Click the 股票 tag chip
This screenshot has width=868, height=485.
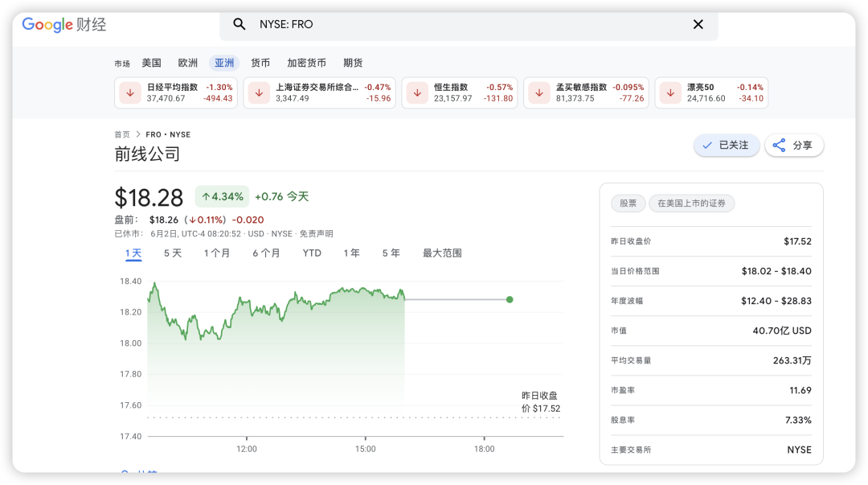[628, 203]
